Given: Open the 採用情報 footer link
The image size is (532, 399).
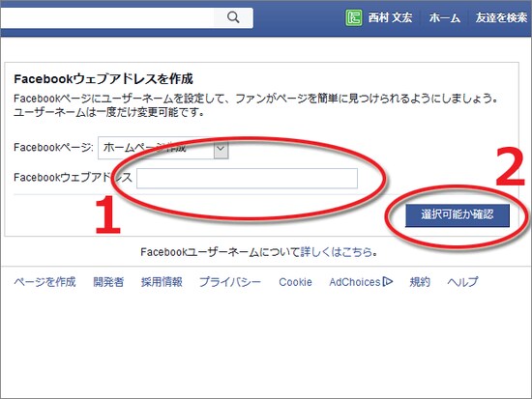Looking at the screenshot, I should [162, 282].
